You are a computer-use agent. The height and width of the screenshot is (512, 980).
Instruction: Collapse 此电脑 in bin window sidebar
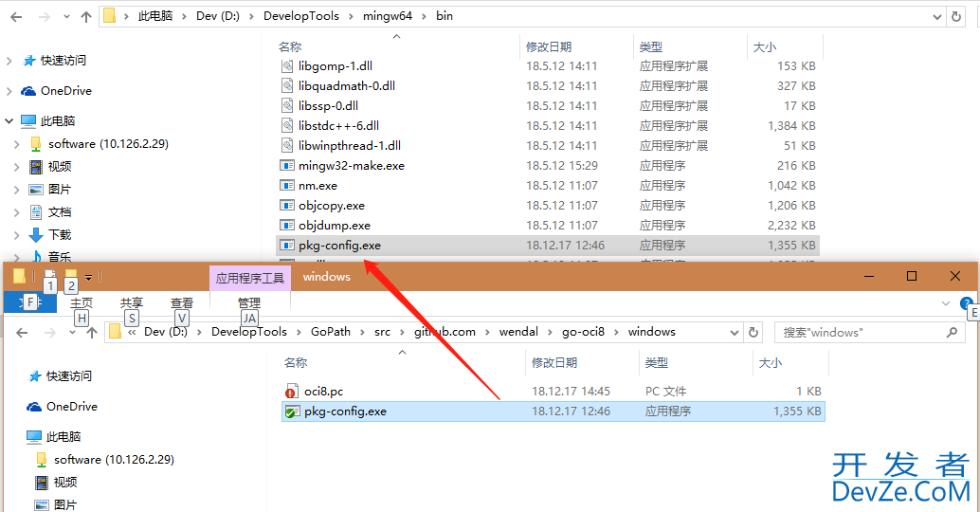coord(9,120)
